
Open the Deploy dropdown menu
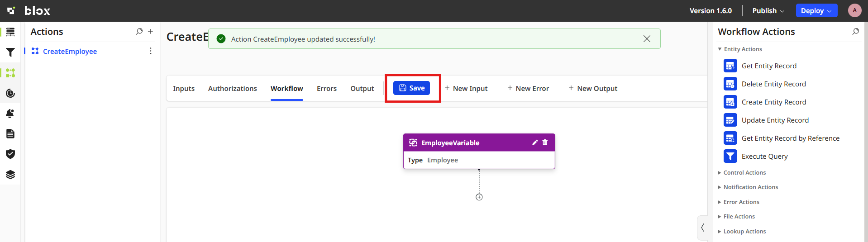(816, 11)
